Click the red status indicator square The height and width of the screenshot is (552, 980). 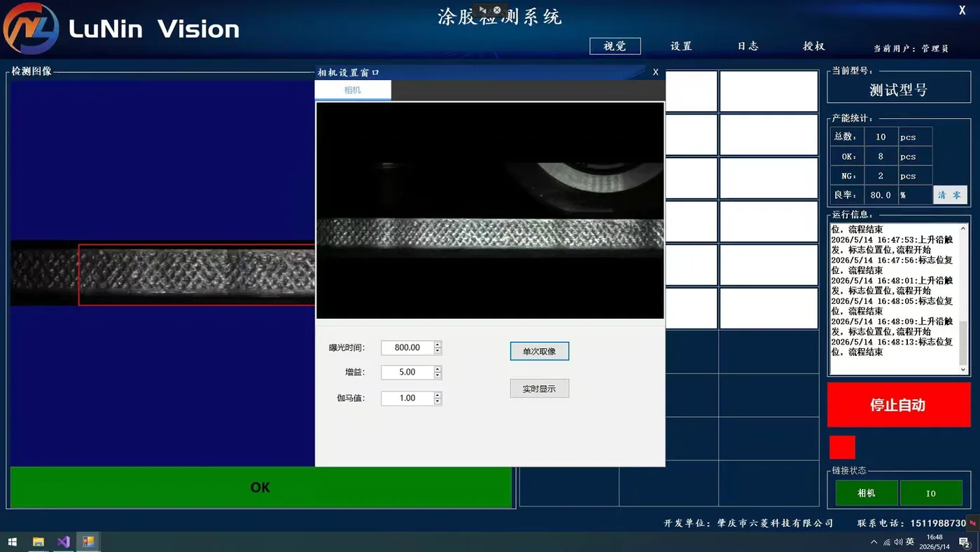[842, 448]
